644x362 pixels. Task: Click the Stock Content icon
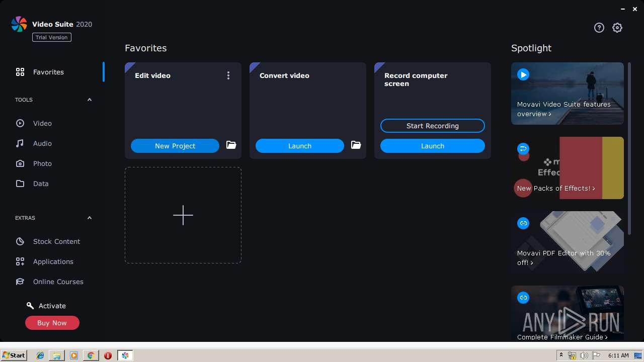pos(20,241)
